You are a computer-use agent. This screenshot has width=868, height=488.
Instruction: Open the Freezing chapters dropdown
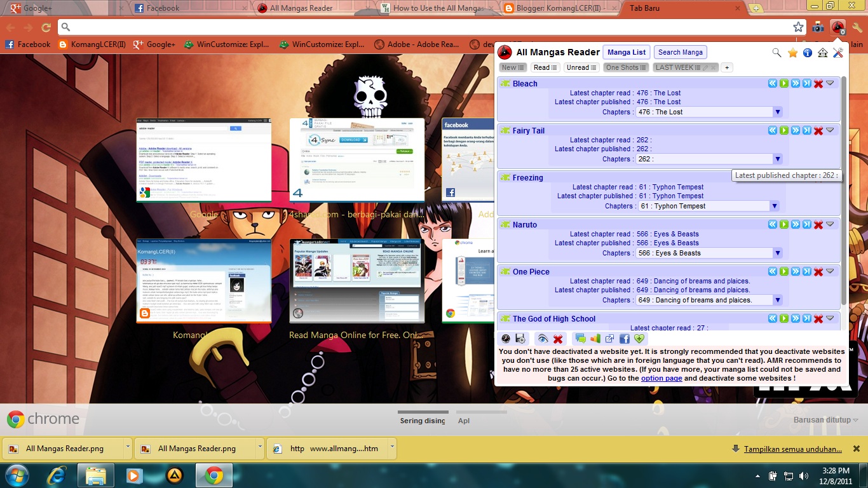pyautogui.click(x=709, y=206)
